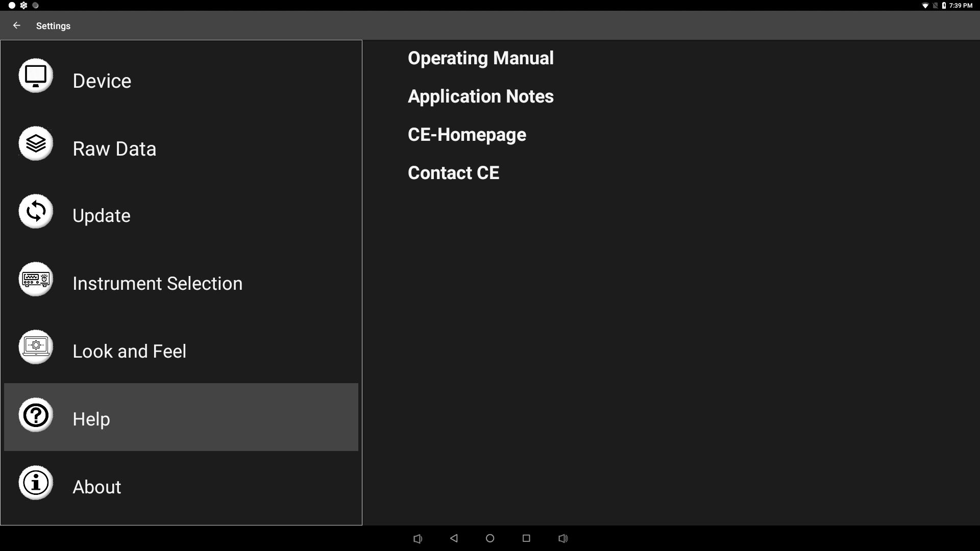Viewport: 980px width, 551px height.
Task: Click the Instrument Selection device icon
Action: click(36, 279)
